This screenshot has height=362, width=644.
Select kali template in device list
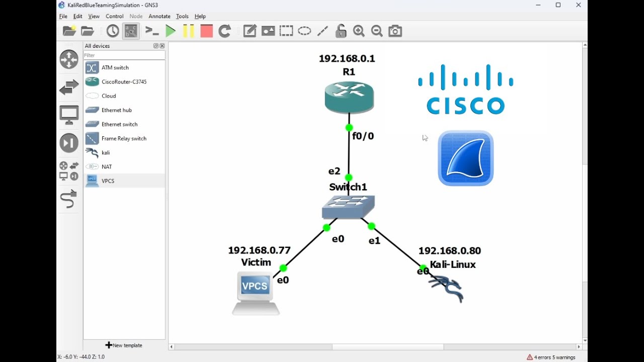124,152
